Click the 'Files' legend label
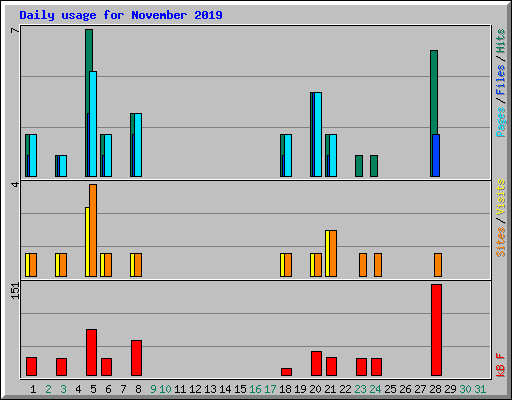 (501, 79)
